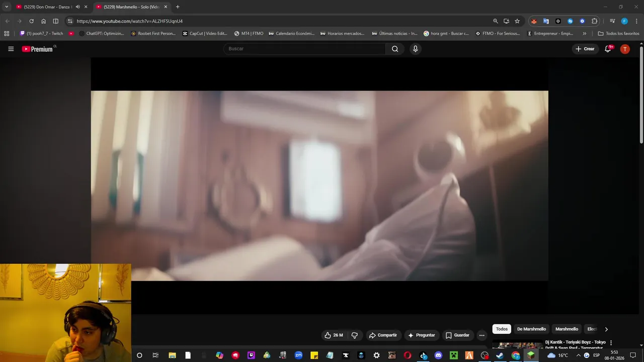Open the blue circle extension icon
Viewport: 644px width, 362px height.
pos(582,21)
